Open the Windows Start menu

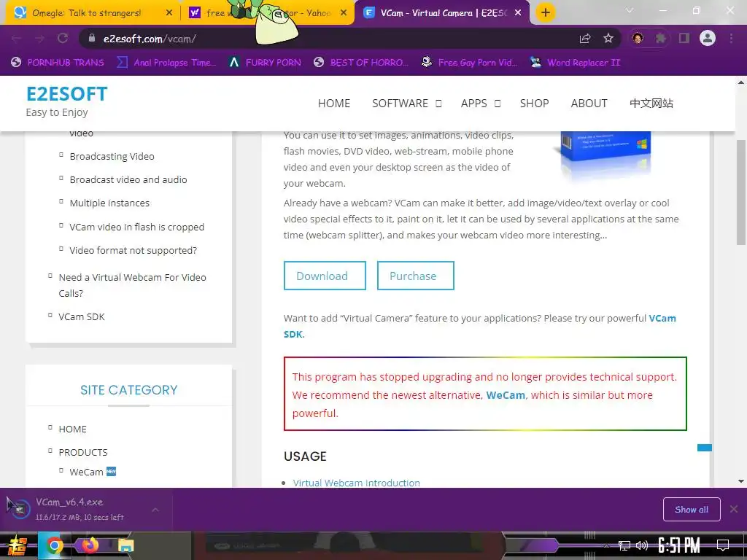(16, 545)
